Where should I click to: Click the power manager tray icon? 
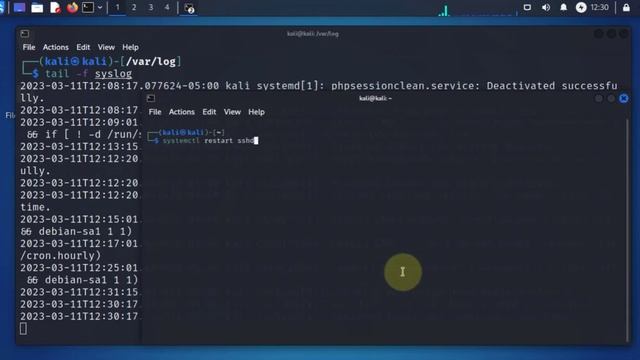(581, 7)
